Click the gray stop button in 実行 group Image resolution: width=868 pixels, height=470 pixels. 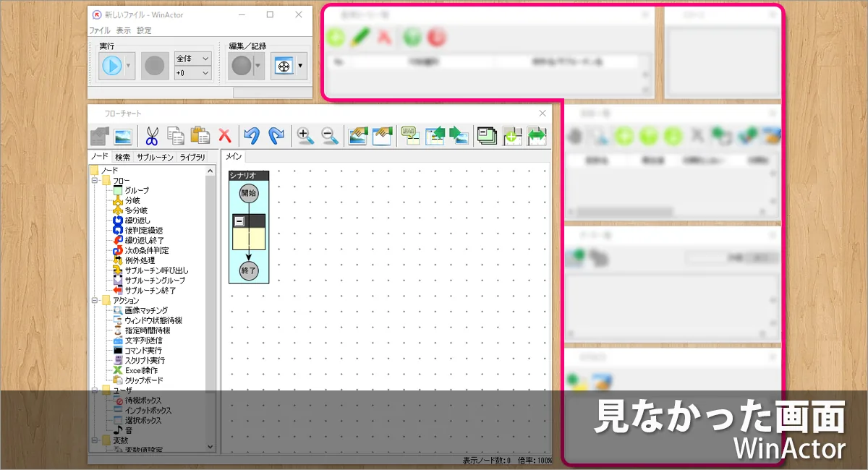(x=155, y=67)
